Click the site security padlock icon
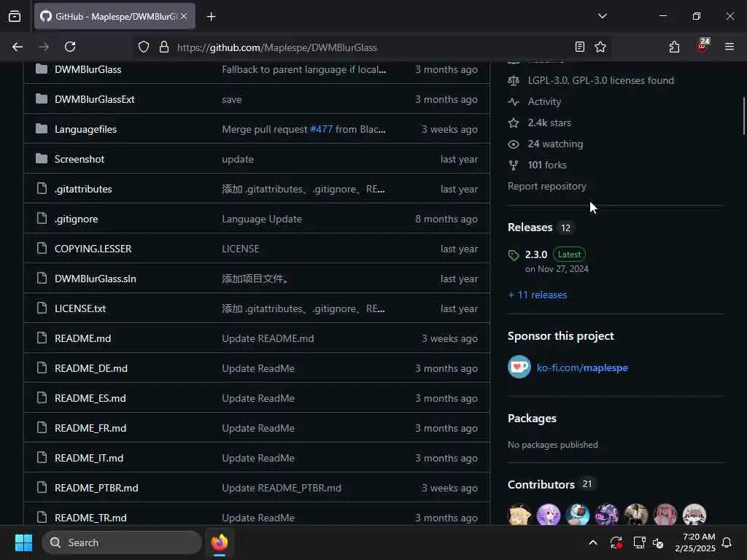747x560 pixels. click(x=164, y=47)
